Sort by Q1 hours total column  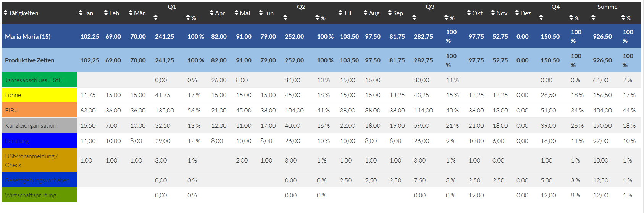[x=156, y=17]
